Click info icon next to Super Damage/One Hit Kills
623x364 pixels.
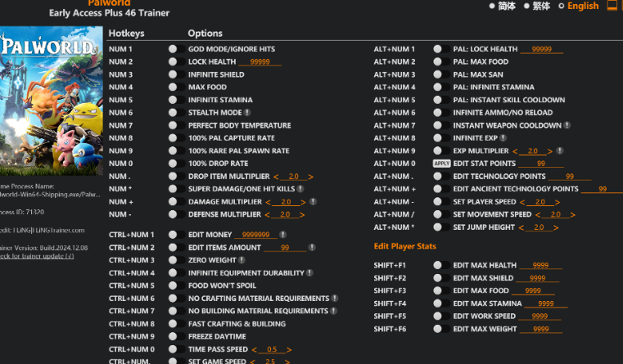pyautogui.click(x=300, y=189)
